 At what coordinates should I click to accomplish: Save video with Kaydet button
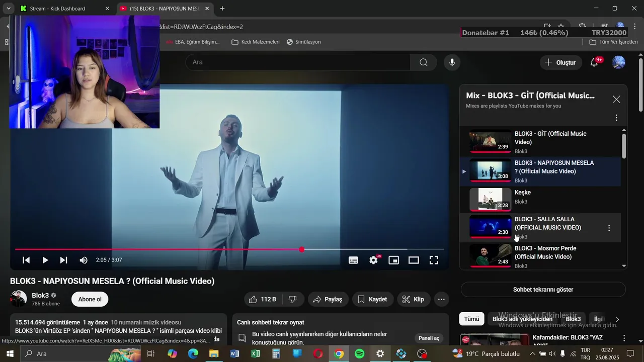(x=373, y=299)
